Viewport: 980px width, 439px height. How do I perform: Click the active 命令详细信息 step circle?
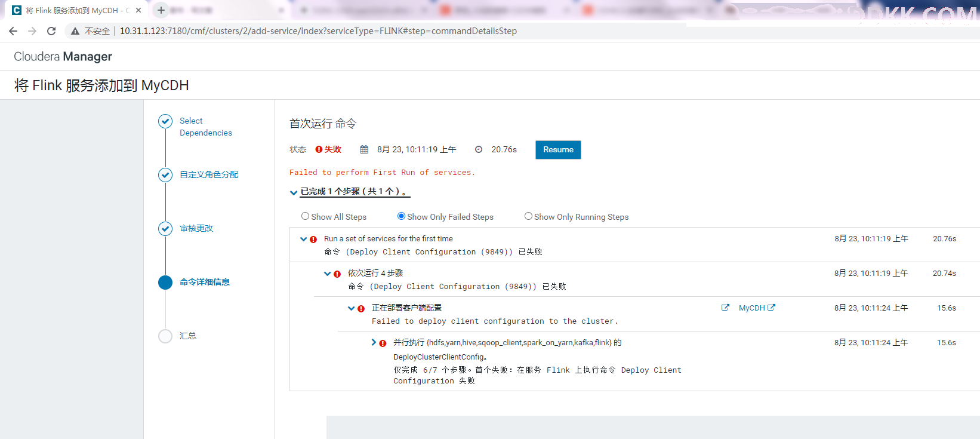pyautogui.click(x=165, y=283)
